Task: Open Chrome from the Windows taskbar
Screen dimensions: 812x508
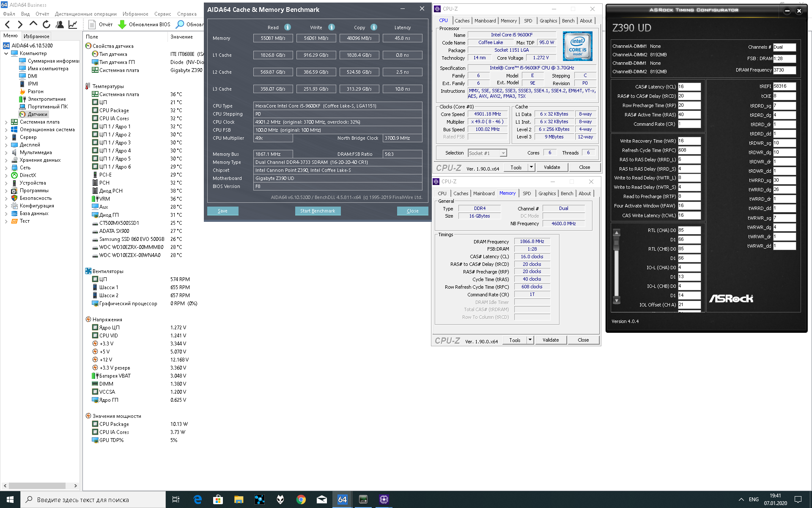Action: 301,500
